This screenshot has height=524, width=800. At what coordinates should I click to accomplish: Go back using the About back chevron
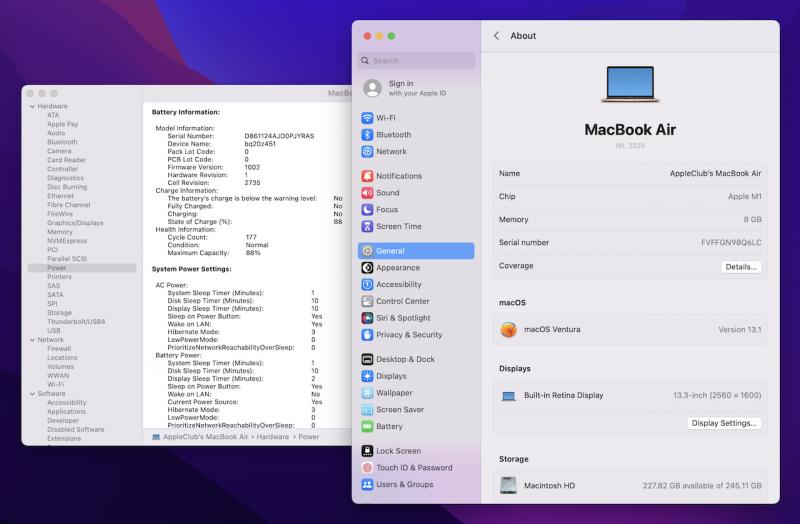(x=496, y=36)
